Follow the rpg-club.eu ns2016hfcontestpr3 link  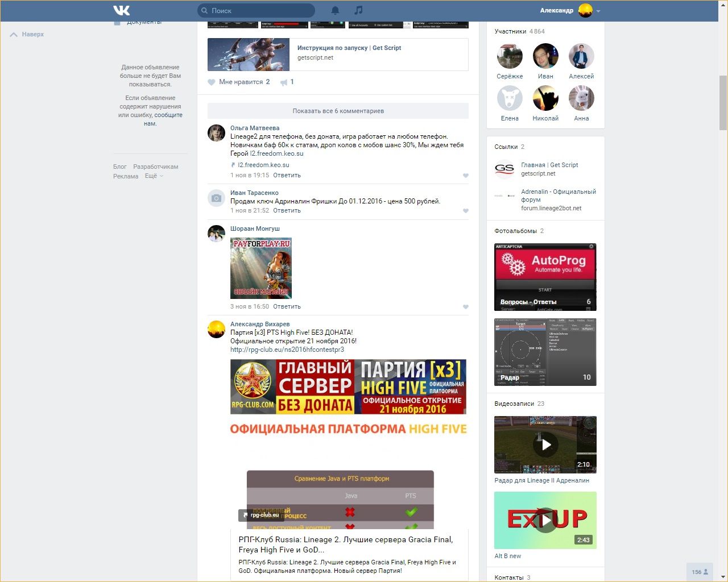coord(287,350)
